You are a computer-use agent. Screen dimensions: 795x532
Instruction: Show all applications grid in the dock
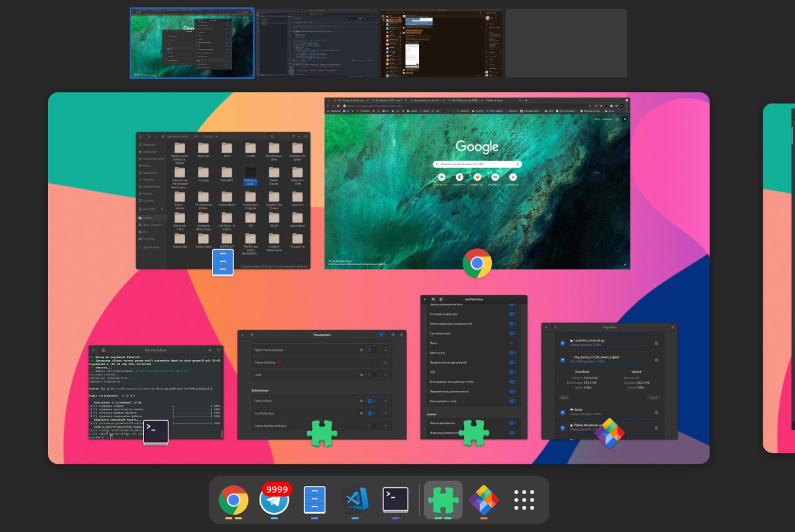point(524,500)
